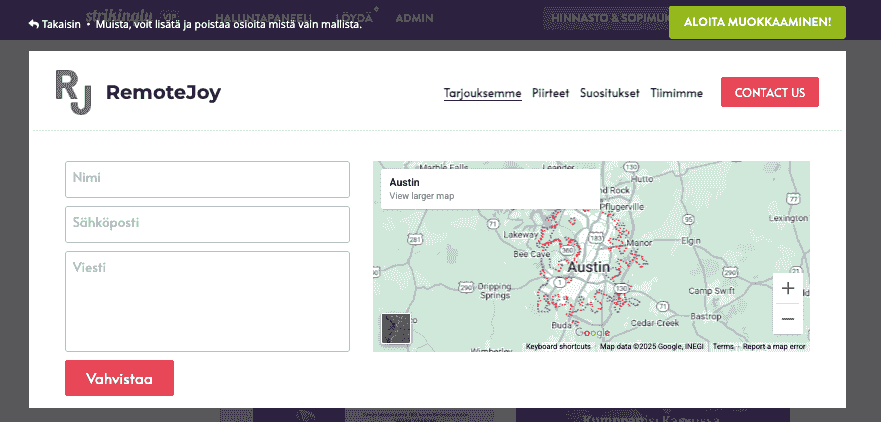This screenshot has height=422, width=881.
Task: Click the CONTACT US button
Action: [770, 92]
